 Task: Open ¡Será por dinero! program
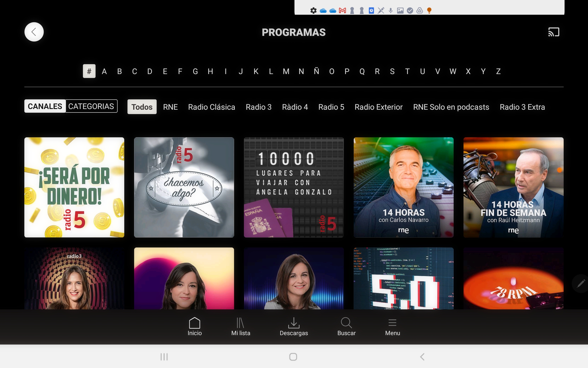tap(74, 187)
